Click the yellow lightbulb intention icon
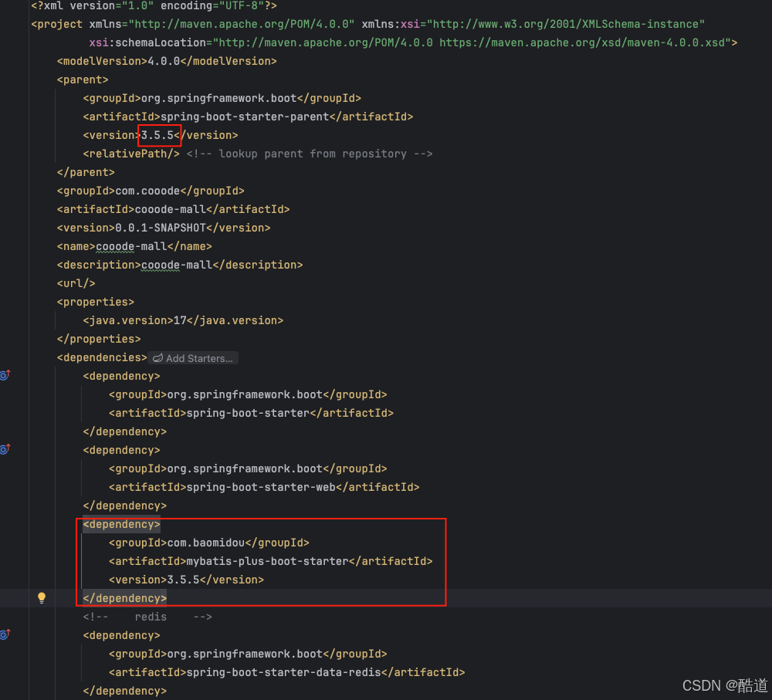 (42, 597)
